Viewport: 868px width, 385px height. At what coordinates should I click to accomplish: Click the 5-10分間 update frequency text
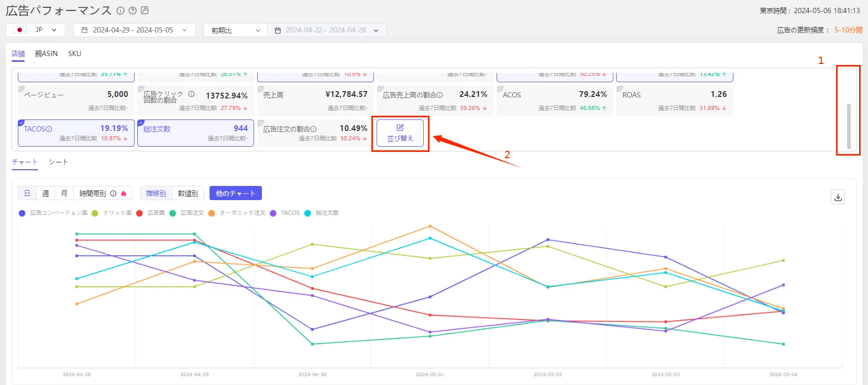[849, 30]
